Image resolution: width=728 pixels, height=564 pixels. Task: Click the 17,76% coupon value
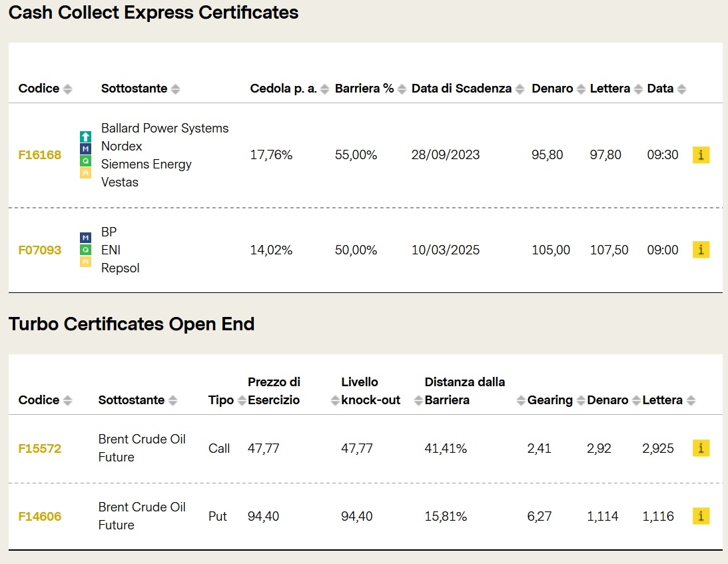pos(271,154)
